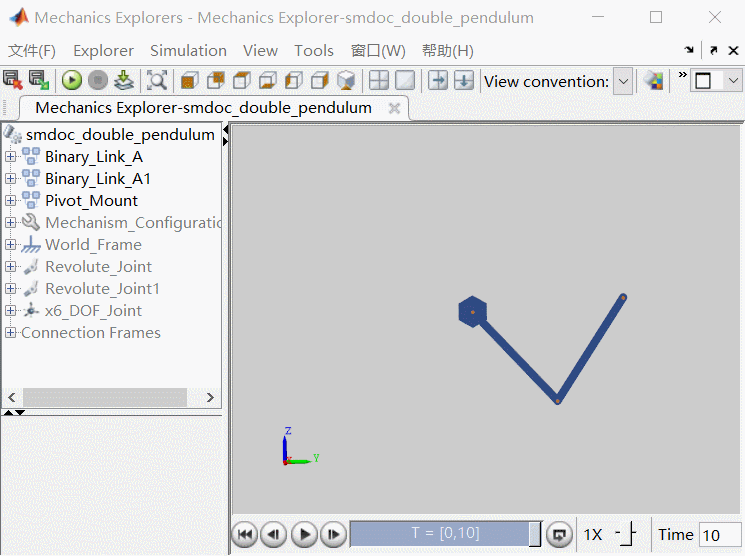Click the tree panel scroll right arrow
This screenshot has width=745, height=556.
click(x=210, y=397)
